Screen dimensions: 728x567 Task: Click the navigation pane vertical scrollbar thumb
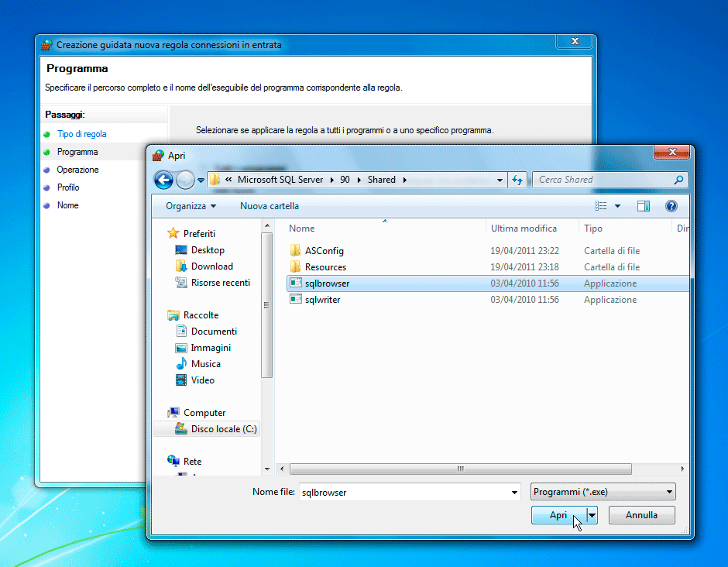tap(266, 305)
